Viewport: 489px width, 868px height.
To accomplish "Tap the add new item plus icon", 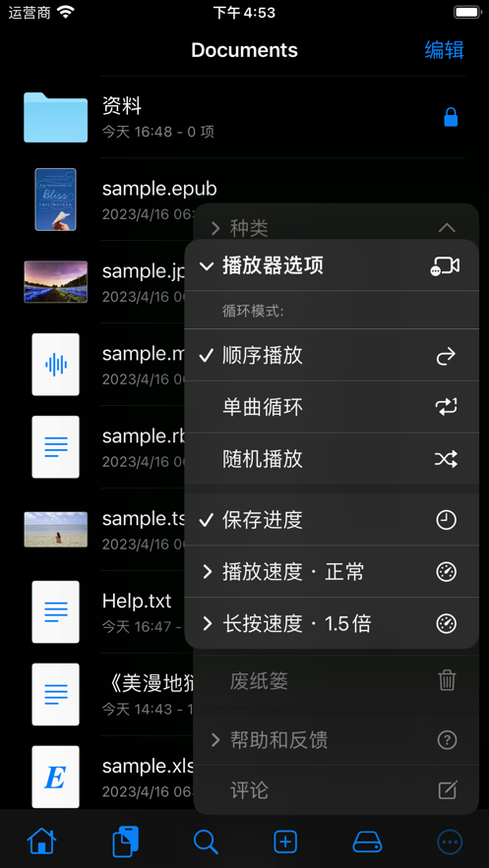I will pos(285,842).
